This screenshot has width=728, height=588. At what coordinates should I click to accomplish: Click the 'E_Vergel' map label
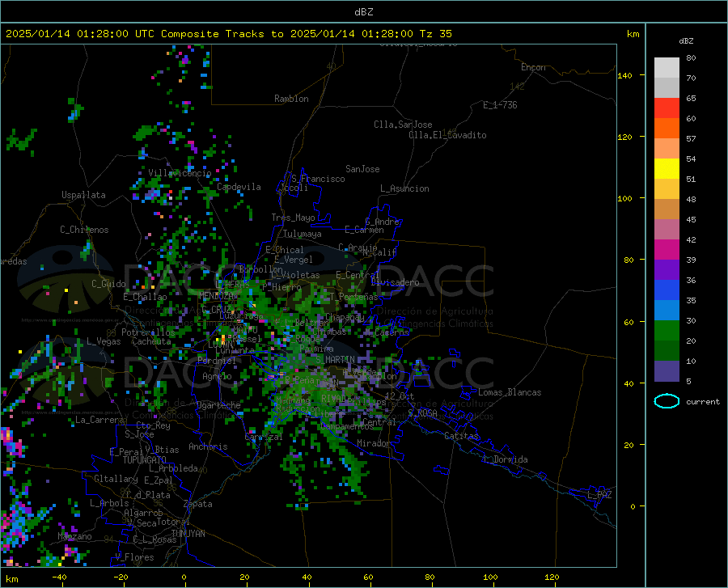click(x=294, y=260)
